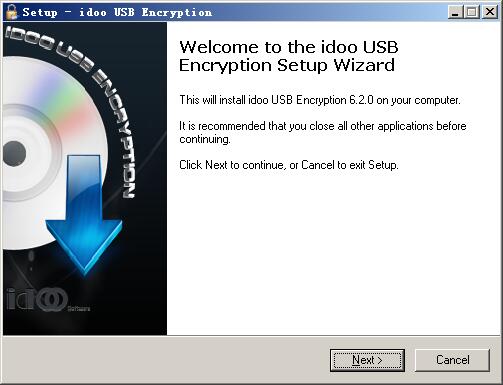
Task: Cancel the idoo USB Encryption installation
Action: pos(452,360)
